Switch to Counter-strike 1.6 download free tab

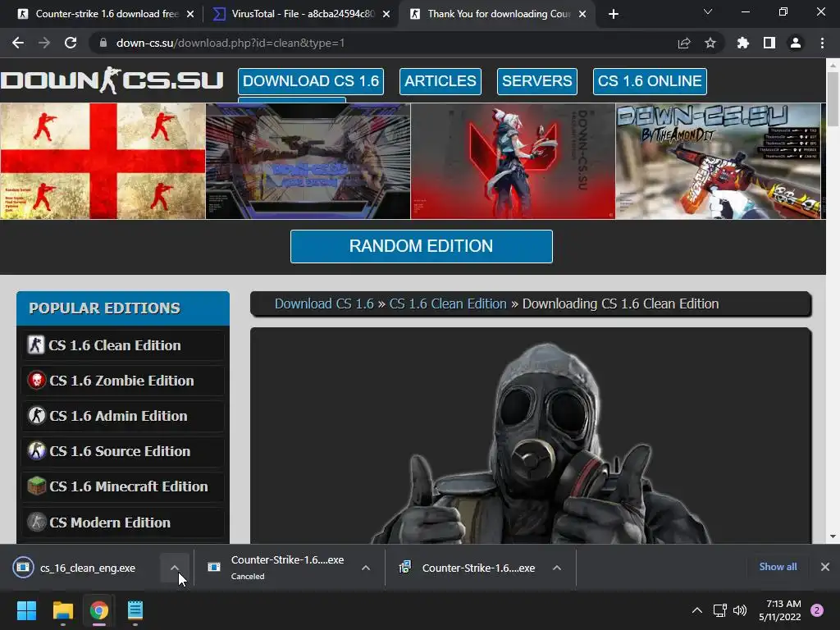coord(105,14)
